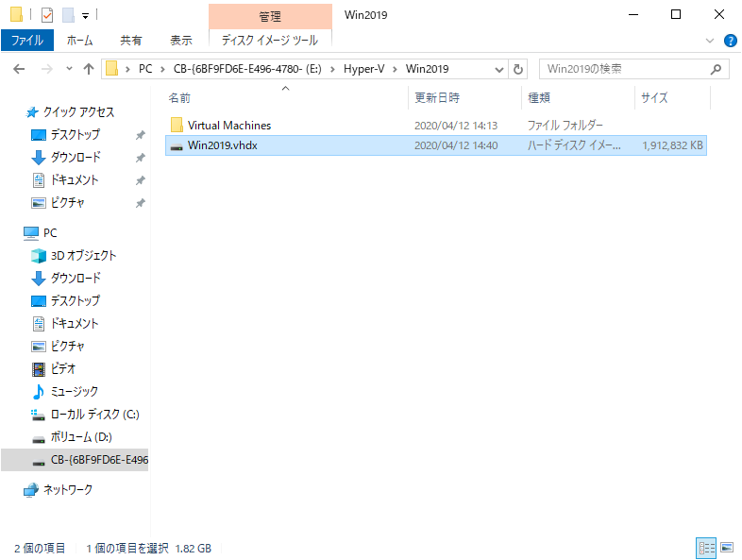This screenshot has height=560, width=742.
Task: Expand the chevron after the E: drive breadcrumb
Action: (x=332, y=69)
